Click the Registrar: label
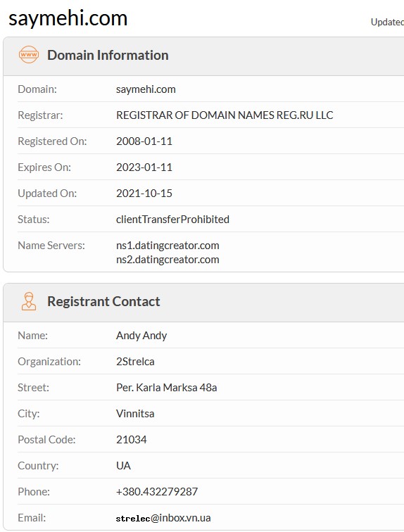 click(x=40, y=115)
